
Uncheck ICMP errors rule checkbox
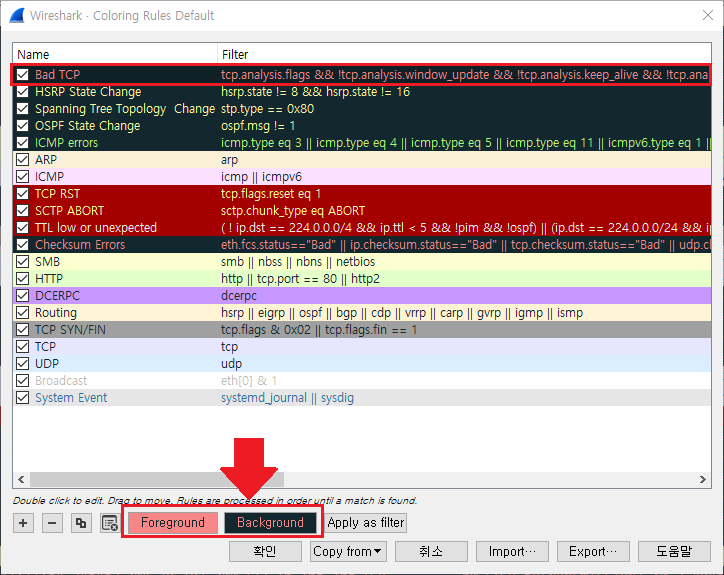coord(23,143)
